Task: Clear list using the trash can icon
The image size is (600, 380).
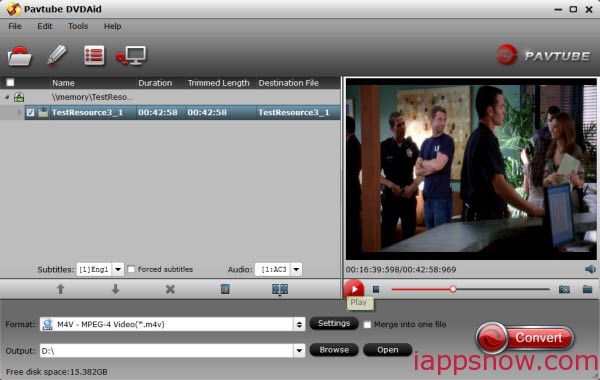Action: point(225,289)
